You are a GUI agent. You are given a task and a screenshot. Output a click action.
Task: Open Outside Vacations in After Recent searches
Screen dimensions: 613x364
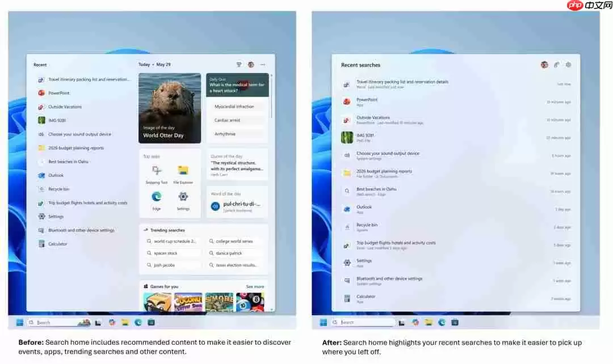point(456,120)
